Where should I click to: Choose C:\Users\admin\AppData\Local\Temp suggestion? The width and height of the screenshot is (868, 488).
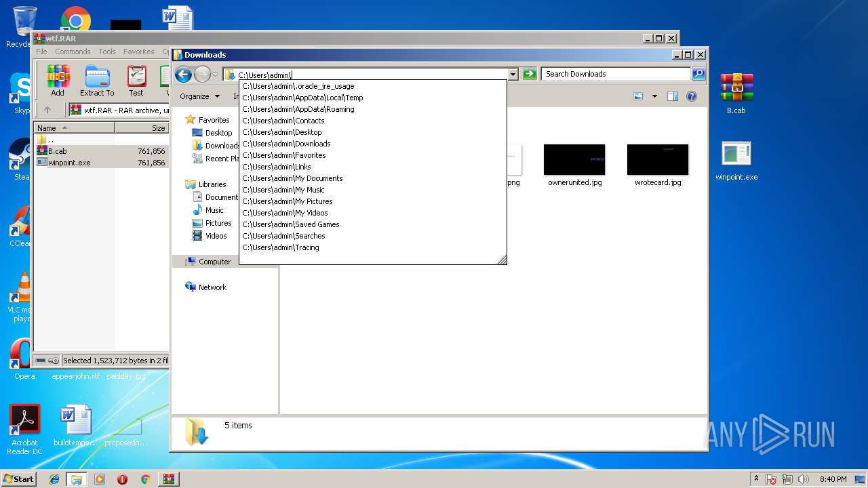coord(373,98)
